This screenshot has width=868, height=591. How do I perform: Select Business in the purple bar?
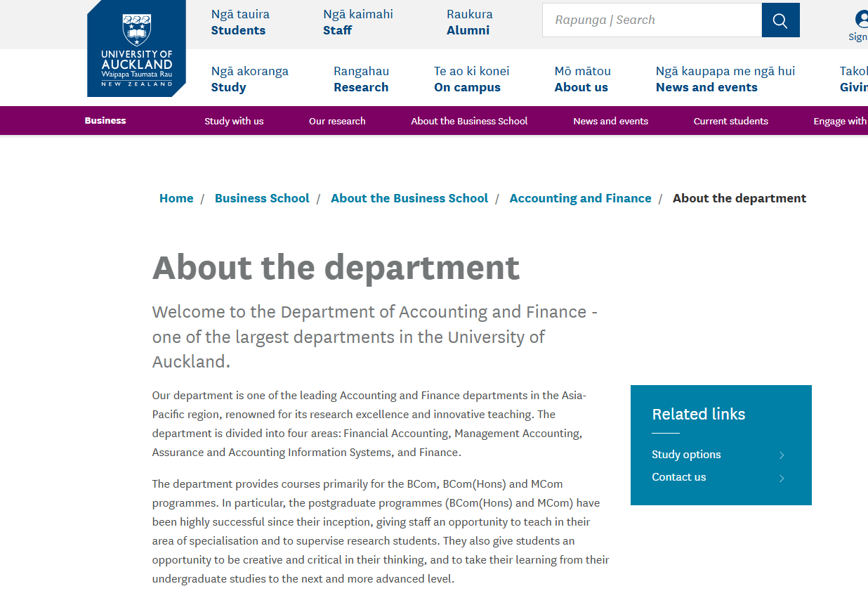pyautogui.click(x=105, y=121)
